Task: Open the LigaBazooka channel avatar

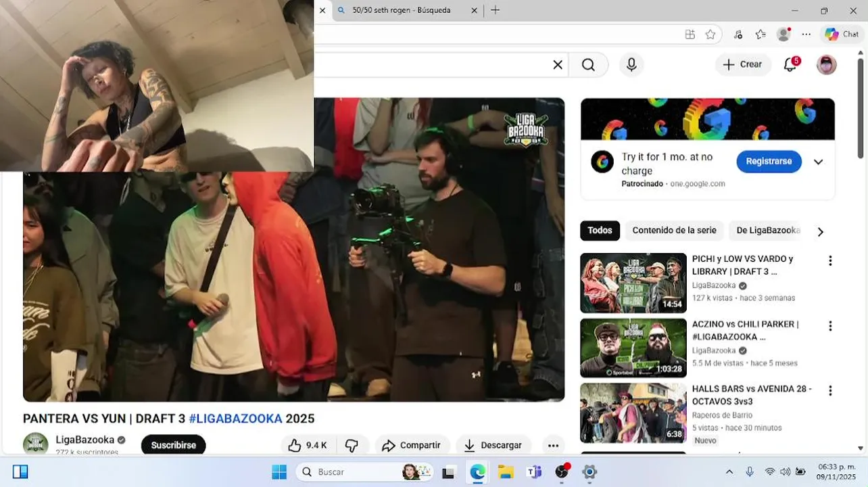Action: [36, 444]
